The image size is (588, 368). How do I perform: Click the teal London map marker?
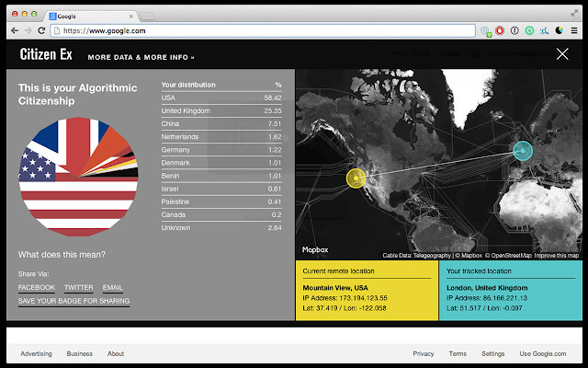pyautogui.click(x=522, y=150)
